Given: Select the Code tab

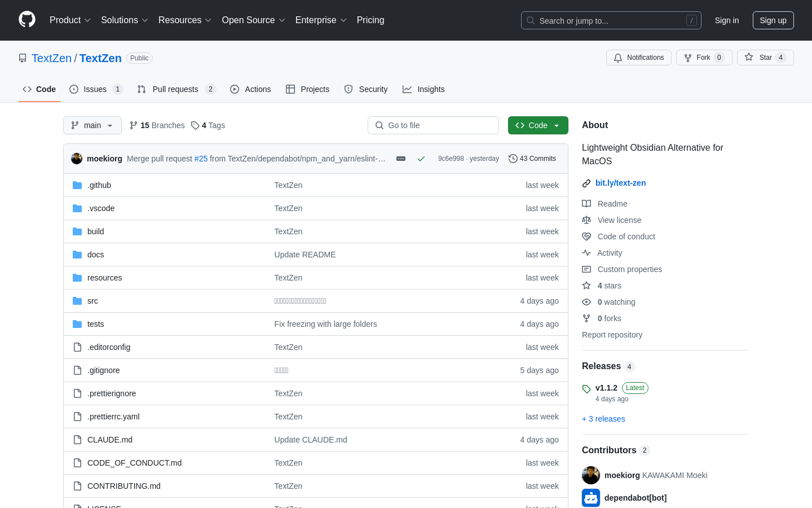Looking at the screenshot, I should pos(39,89).
